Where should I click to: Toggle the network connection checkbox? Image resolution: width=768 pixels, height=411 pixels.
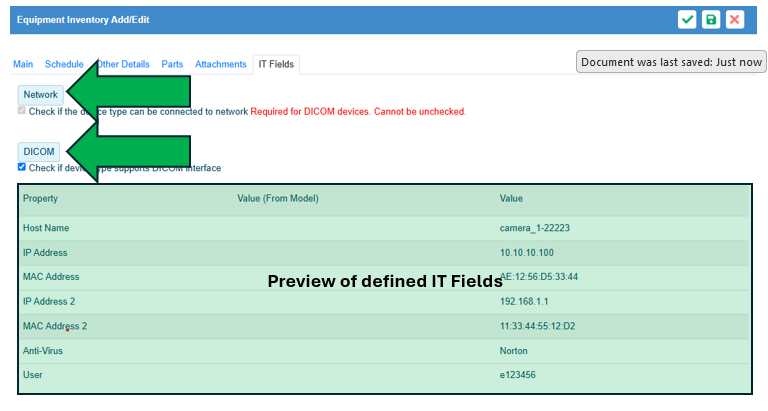22,111
